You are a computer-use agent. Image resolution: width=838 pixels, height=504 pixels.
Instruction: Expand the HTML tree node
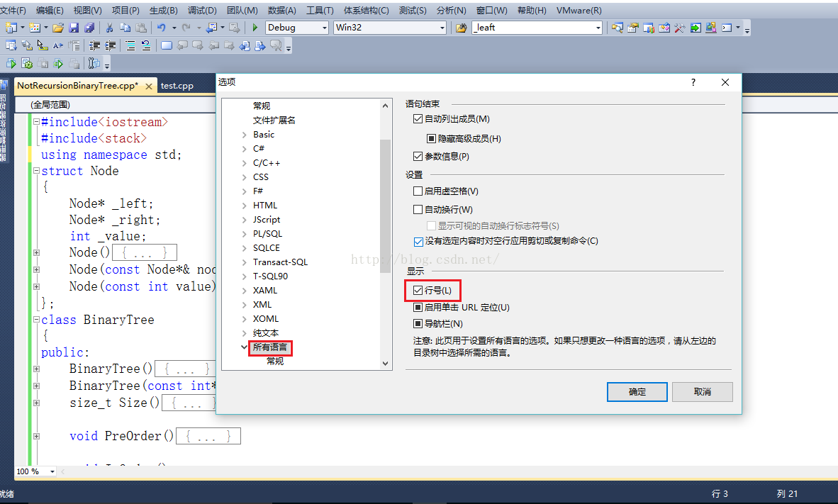[244, 206]
